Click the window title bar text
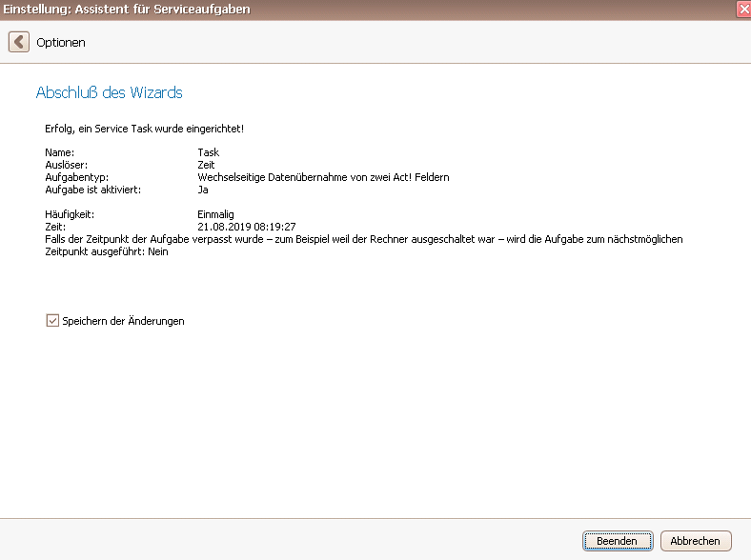This screenshot has height=560, width=751. pyautogui.click(x=127, y=10)
